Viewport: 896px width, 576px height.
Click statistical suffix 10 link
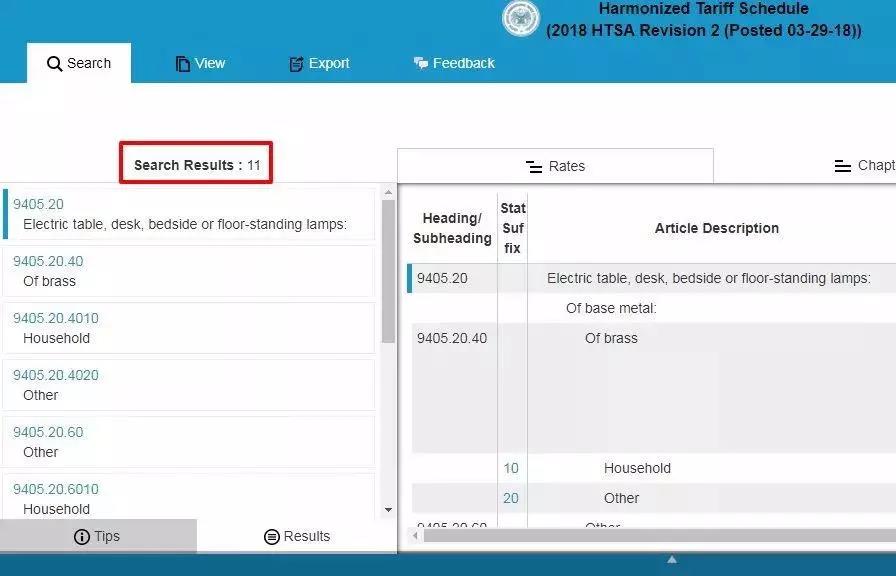[511, 469]
